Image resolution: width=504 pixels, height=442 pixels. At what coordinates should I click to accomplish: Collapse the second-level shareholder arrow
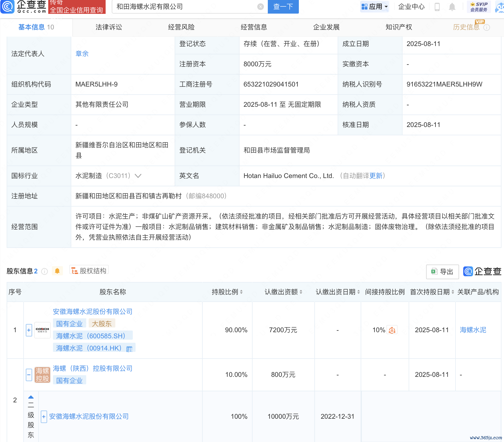[x=31, y=397]
